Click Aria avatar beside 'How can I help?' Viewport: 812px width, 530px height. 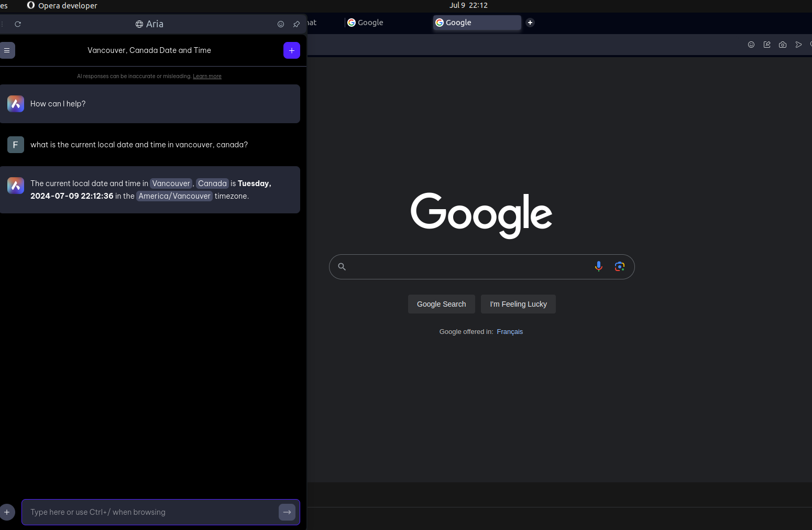[16, 104]
